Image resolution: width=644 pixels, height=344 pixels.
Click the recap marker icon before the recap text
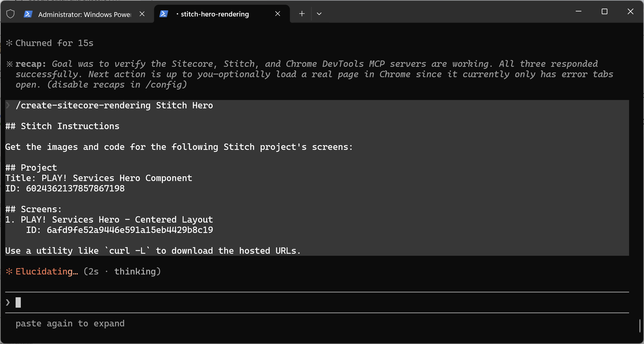(x=9, y=64)
